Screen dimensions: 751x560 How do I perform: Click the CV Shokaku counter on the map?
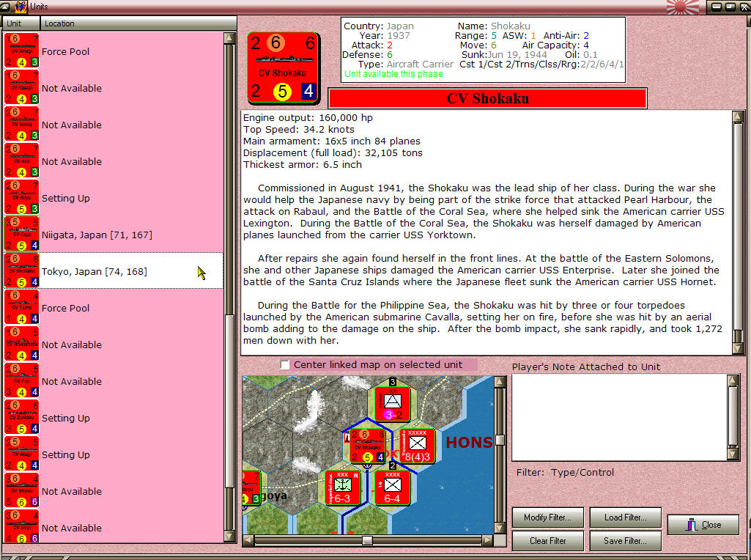tap(367, 446)
